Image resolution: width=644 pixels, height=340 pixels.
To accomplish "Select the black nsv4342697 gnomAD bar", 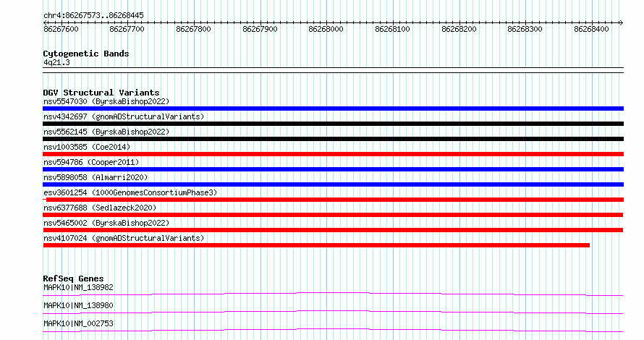I will pos(333,124).
